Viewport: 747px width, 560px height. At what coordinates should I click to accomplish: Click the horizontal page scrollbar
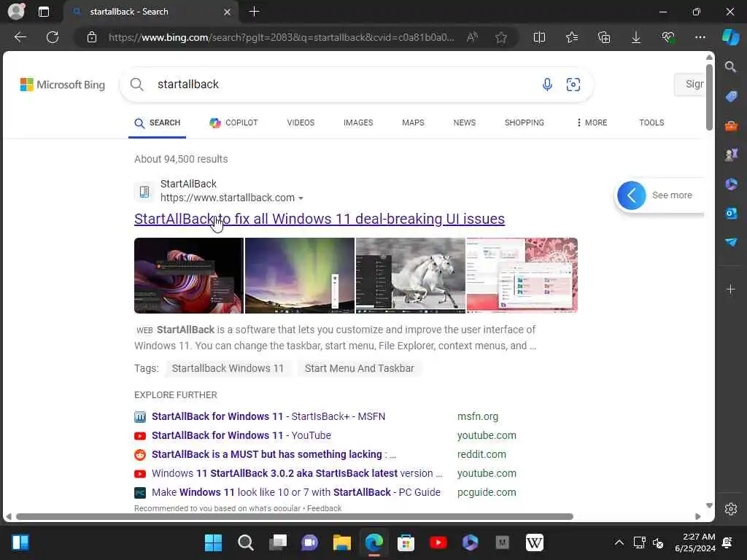295,517
